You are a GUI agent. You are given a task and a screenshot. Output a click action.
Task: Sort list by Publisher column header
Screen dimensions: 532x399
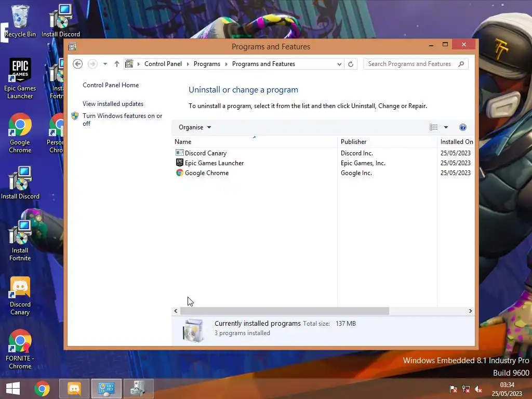(388, 142)
